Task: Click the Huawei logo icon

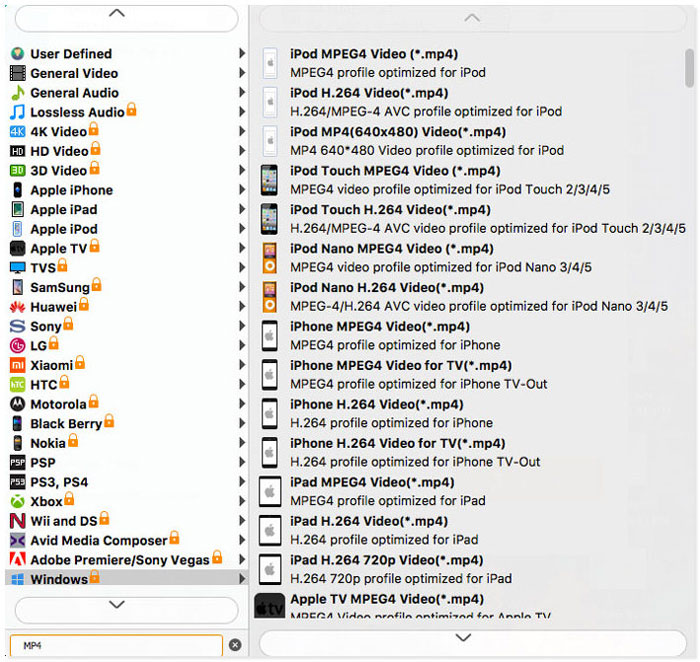Action: click(x=17, y=307)
